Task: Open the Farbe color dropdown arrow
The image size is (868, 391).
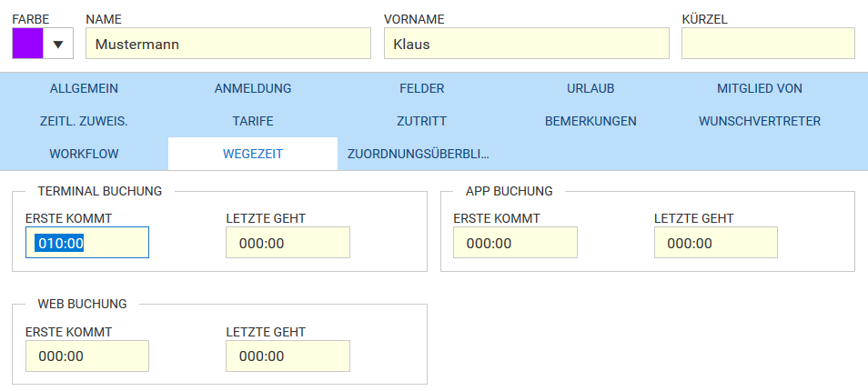Action: point(58,44)
